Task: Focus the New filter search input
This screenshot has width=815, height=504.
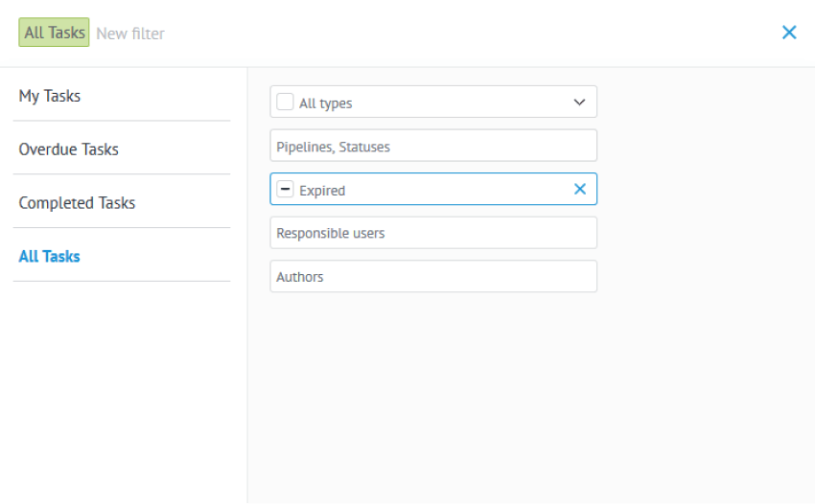Action: point(130,34)
